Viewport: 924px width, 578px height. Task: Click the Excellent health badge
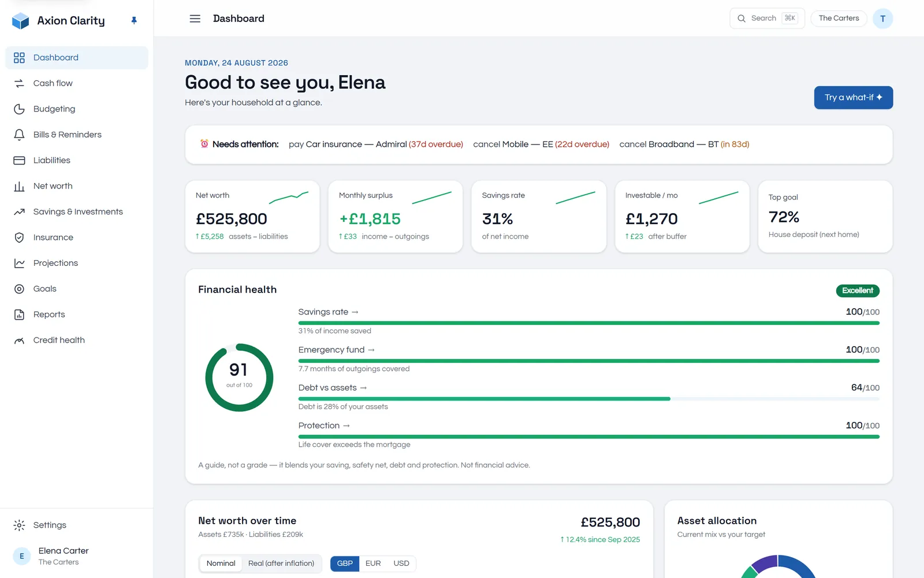(858, 291)
